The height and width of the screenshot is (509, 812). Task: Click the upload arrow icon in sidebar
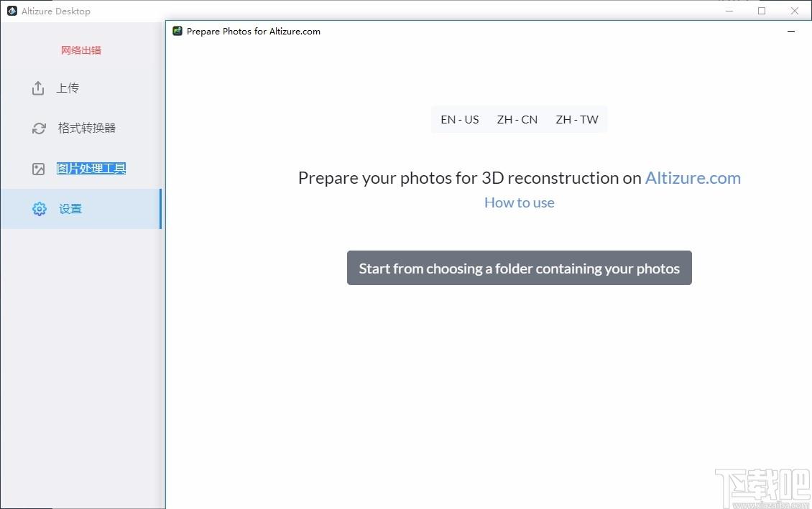(38, 88)
